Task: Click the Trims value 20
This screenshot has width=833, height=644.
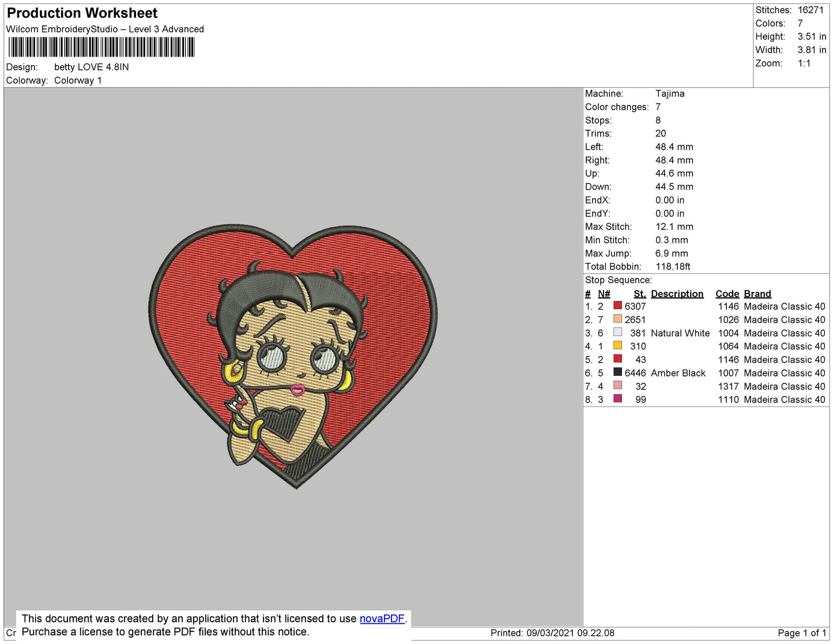Action: click(661, 133)
